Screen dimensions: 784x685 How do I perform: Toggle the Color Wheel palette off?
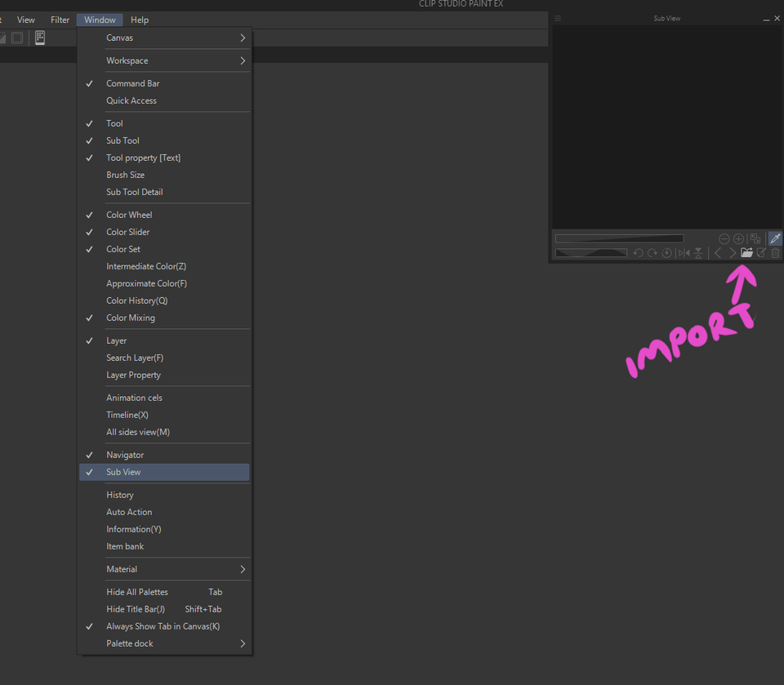pyautogui.click(x=129, y=215)
